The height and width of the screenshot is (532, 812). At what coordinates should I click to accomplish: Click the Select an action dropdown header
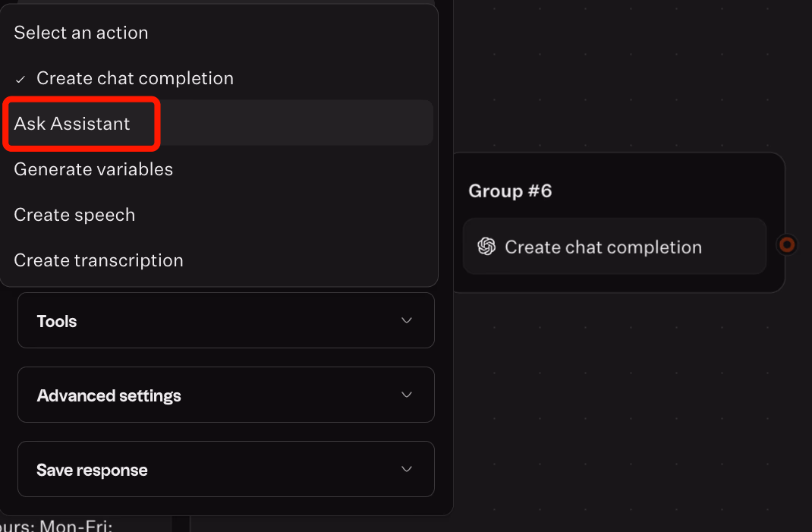(81, 33)
